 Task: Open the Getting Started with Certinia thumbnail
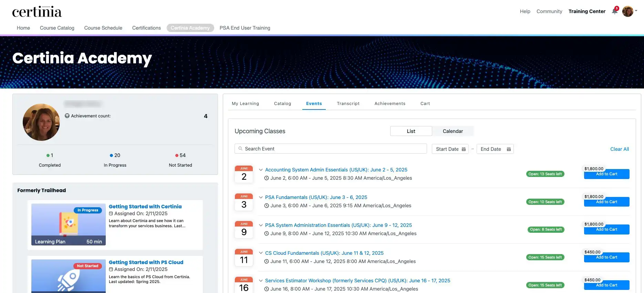[x=69, y=224]
